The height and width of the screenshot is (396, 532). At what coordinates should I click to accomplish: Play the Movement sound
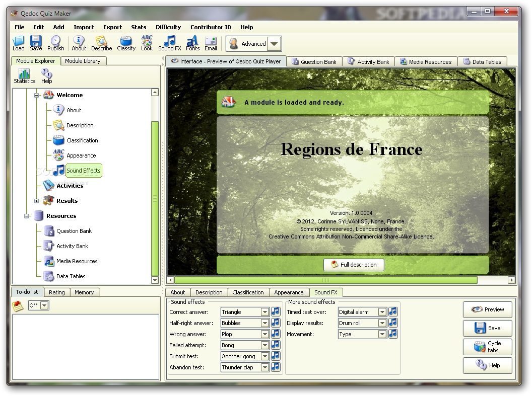pyautogui.click(x=393, y=334)
